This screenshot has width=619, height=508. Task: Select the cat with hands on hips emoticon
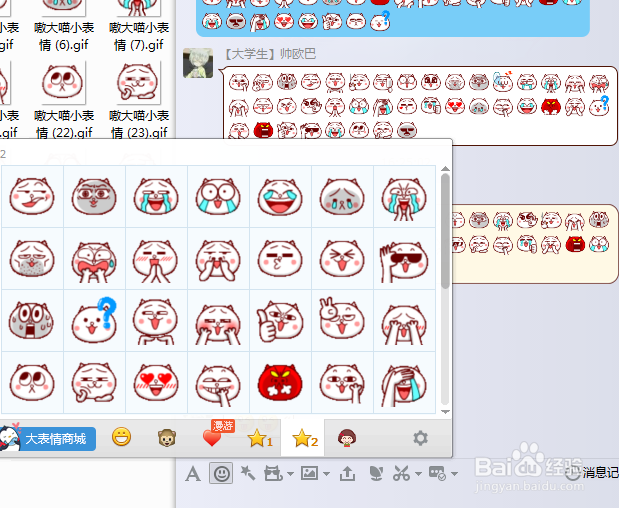coord(156,321)
